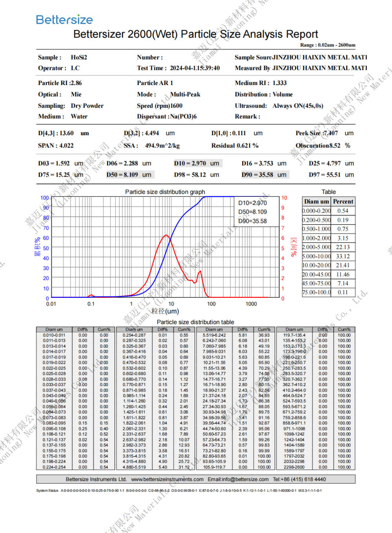Click the Diam um header in side table
The image size is (392, 533).
[x=317, y=201]
